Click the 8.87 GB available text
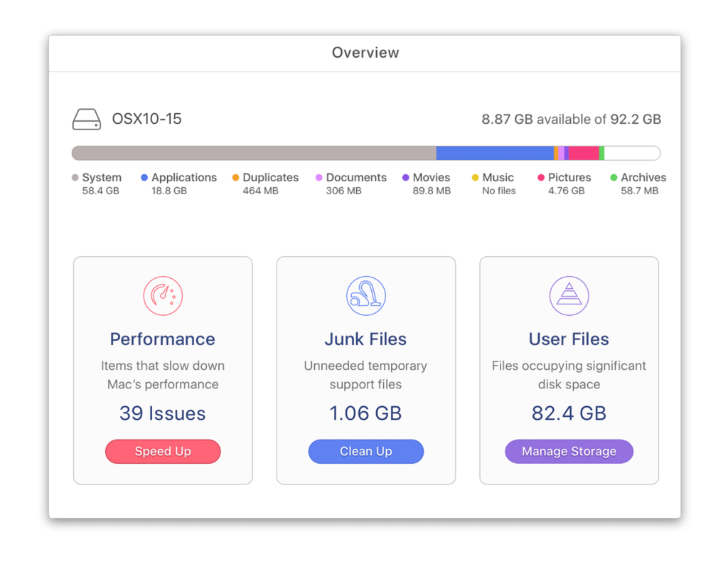The image size is (728, 572). coord(571,119)
